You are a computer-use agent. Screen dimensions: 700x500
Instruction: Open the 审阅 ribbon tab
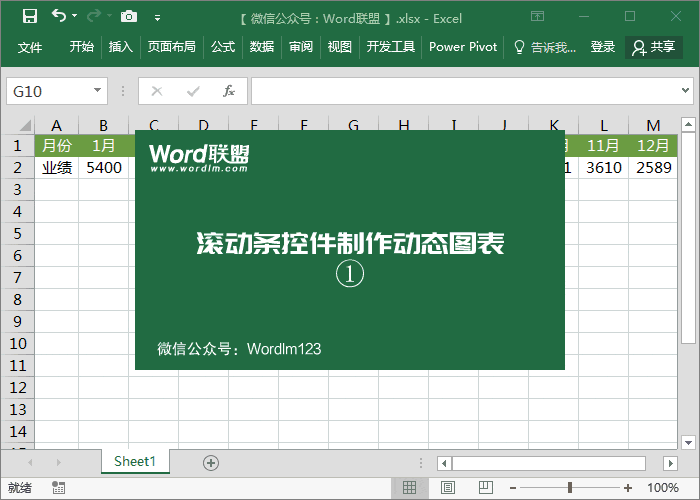click(x=300, y=47)
